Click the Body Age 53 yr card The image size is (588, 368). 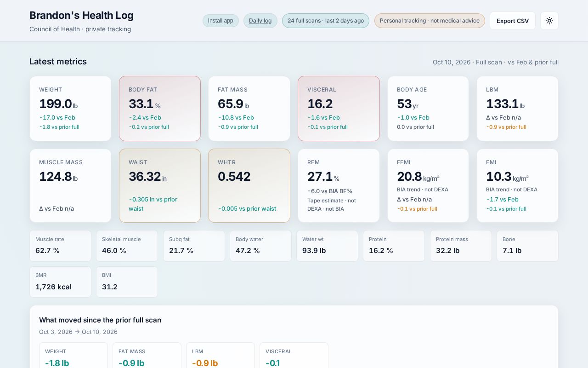pyautogui.click(x=428, y=109)
